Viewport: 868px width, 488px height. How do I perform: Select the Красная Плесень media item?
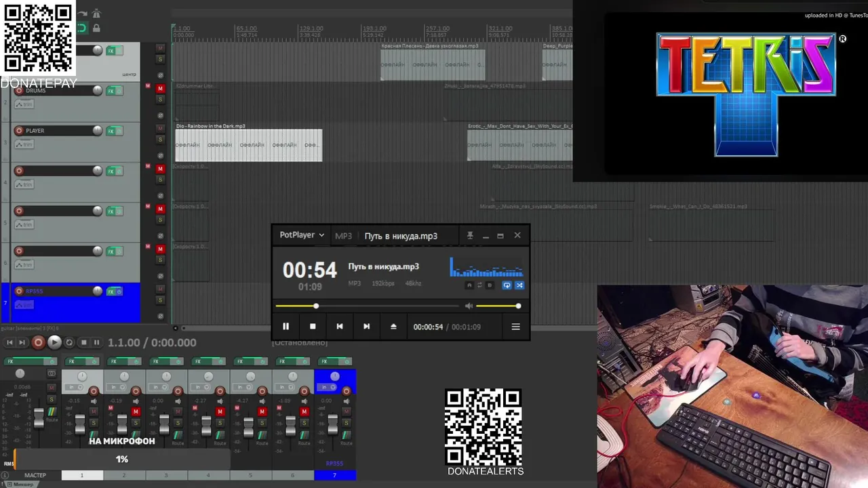point(433,64)
